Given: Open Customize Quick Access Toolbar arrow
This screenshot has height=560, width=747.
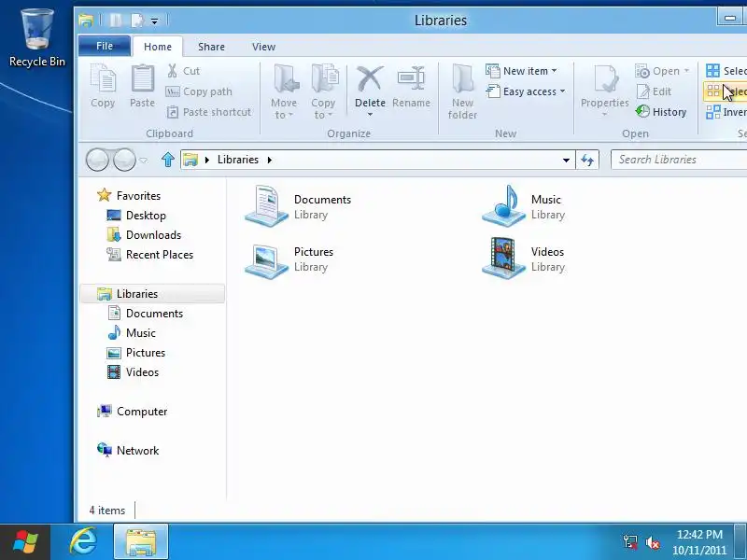Looking at the screenshot, I should tap(154, 21).
